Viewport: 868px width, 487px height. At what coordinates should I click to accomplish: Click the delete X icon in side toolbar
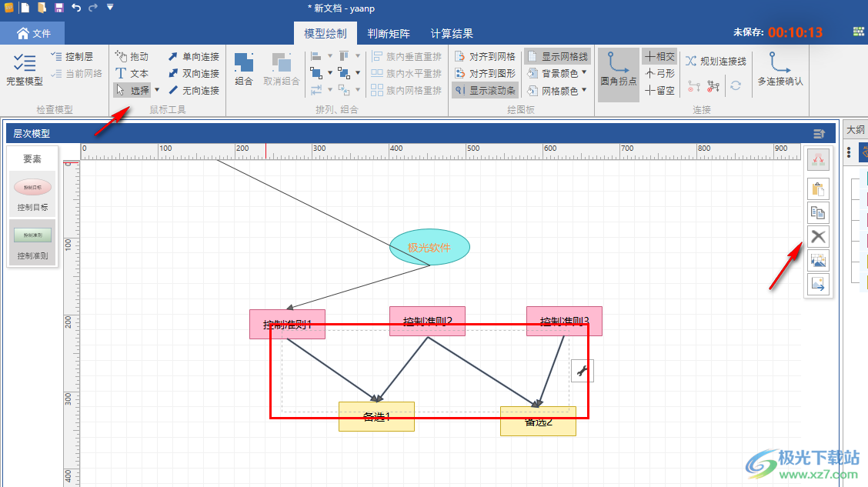[818, 237]
